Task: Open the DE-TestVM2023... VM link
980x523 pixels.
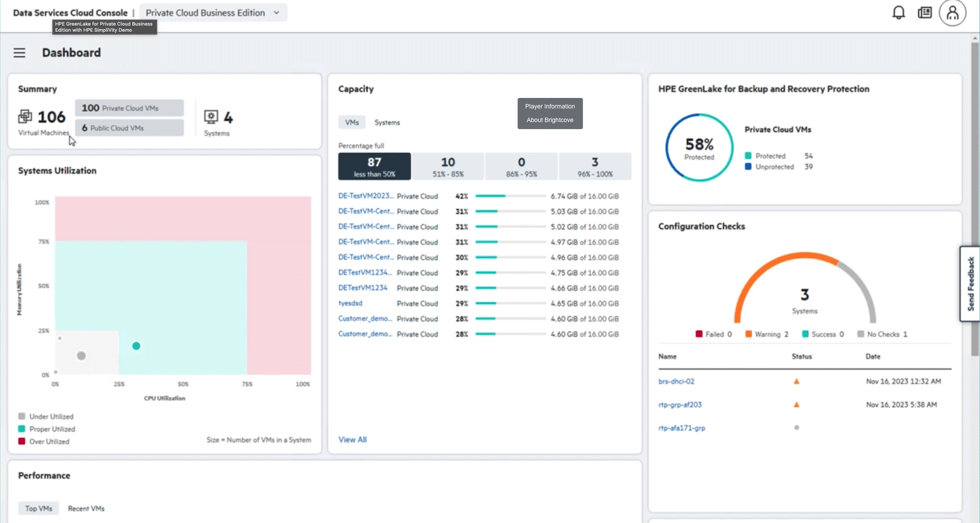Action: point(366,195)
